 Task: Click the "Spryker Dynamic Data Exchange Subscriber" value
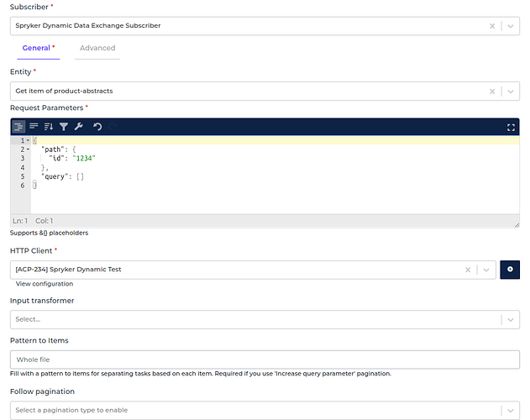pyautogui.click(x=88, y=26)
